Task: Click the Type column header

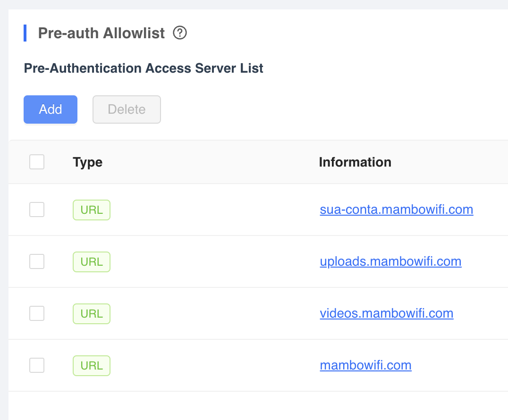Action: (x=87, y=162)
